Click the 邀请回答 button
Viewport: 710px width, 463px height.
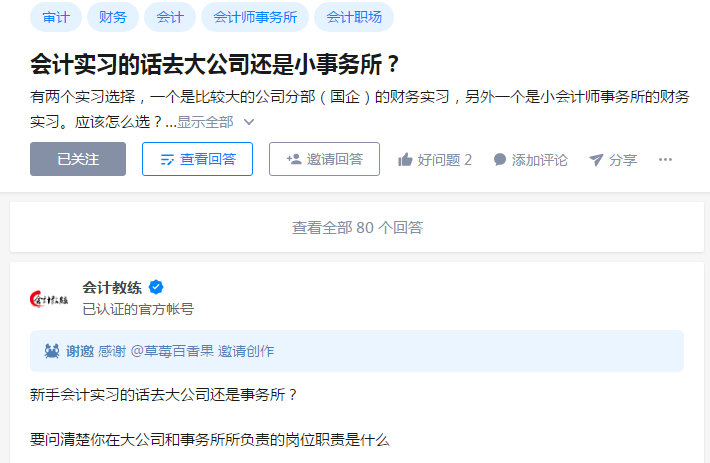point(324,159)
